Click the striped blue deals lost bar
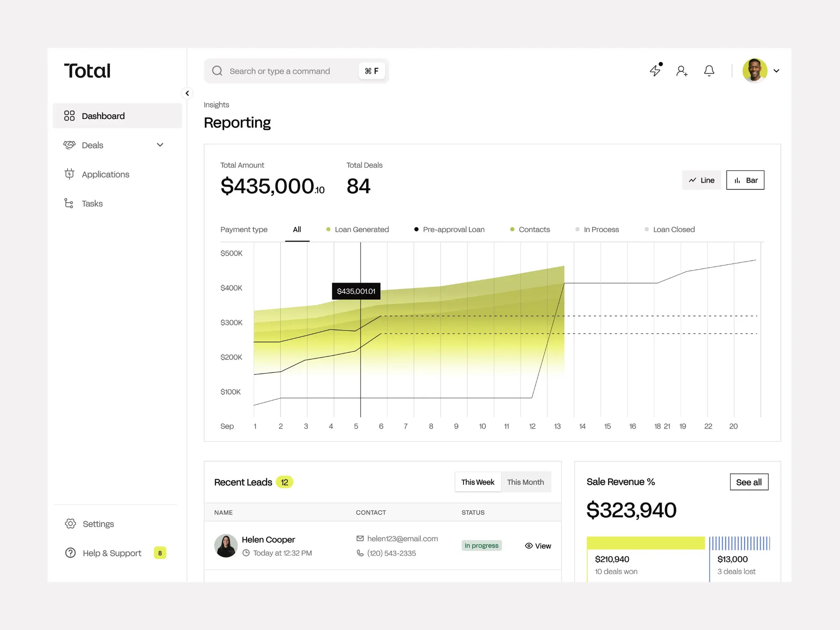The width and height of the screenshot is (840, 630). tap(740, 543)
